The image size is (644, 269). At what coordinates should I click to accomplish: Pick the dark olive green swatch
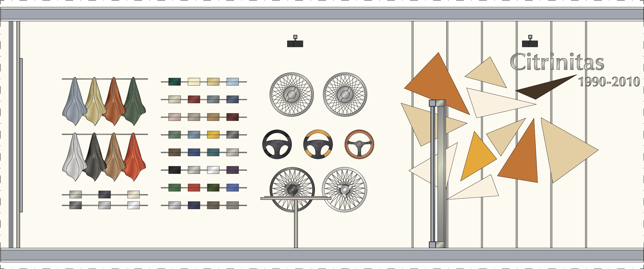click(213, 188)
